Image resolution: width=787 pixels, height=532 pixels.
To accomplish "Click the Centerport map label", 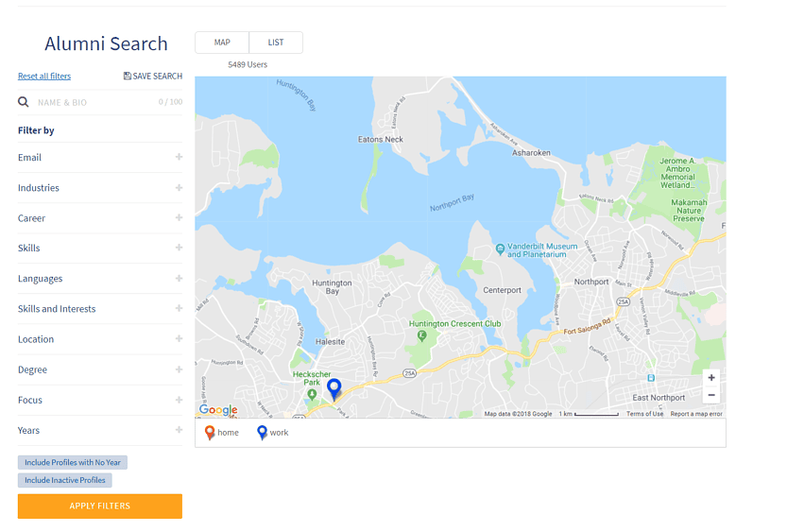I will point(502,290).
